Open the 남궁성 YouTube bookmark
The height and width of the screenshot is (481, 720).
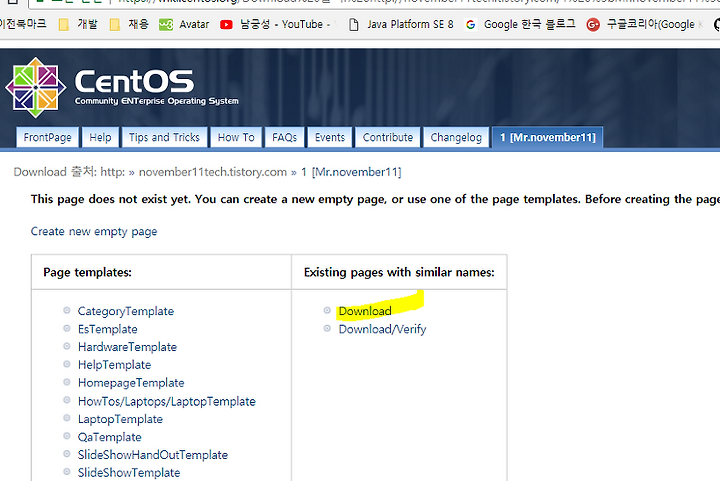click(277, 24)
